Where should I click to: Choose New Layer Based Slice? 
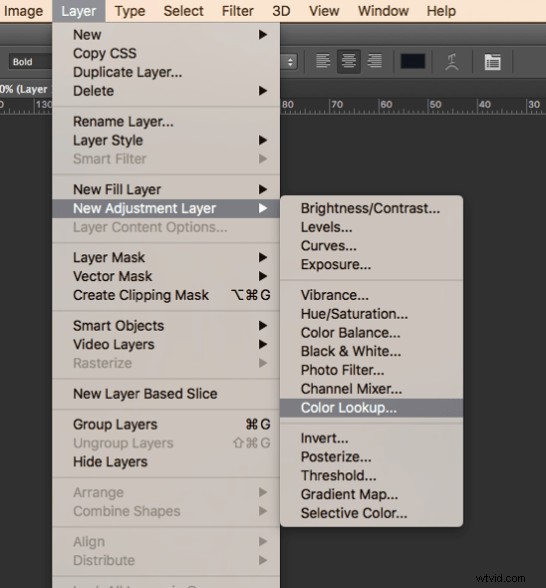click(166, 394)
